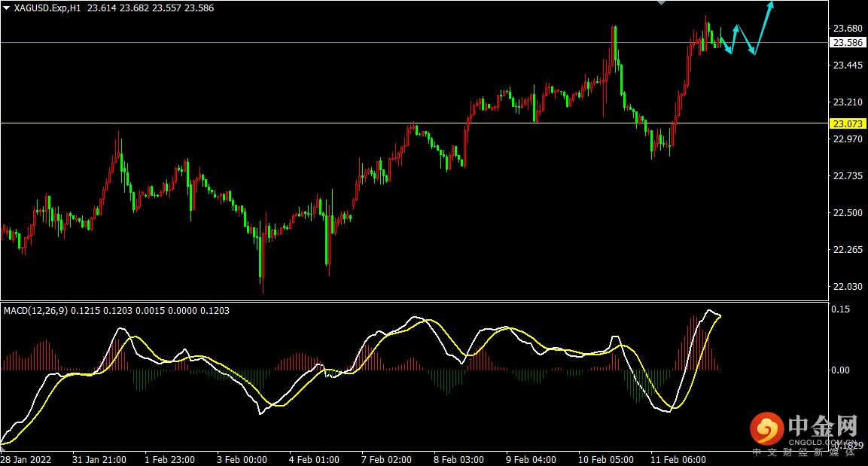Click the 22.970 price scale value
The image size is (868, 466).
coord(848,139)
